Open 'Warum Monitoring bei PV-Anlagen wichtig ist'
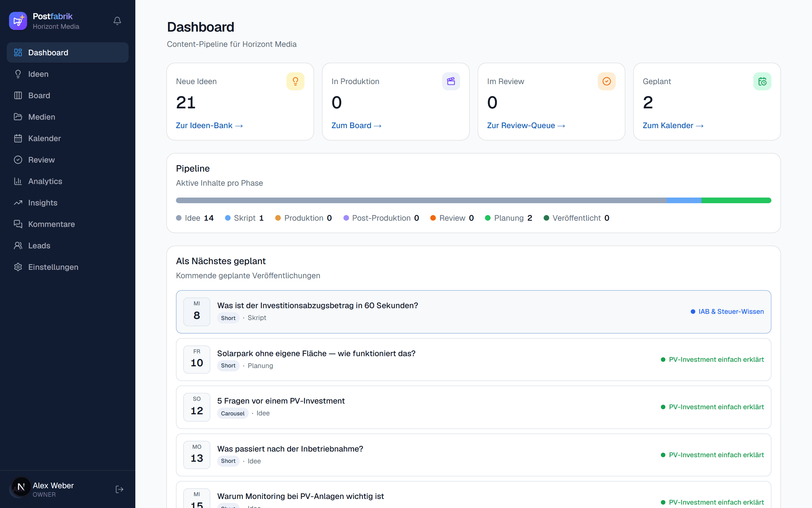This screenshot has width=812, height=508. coord(473,495)
